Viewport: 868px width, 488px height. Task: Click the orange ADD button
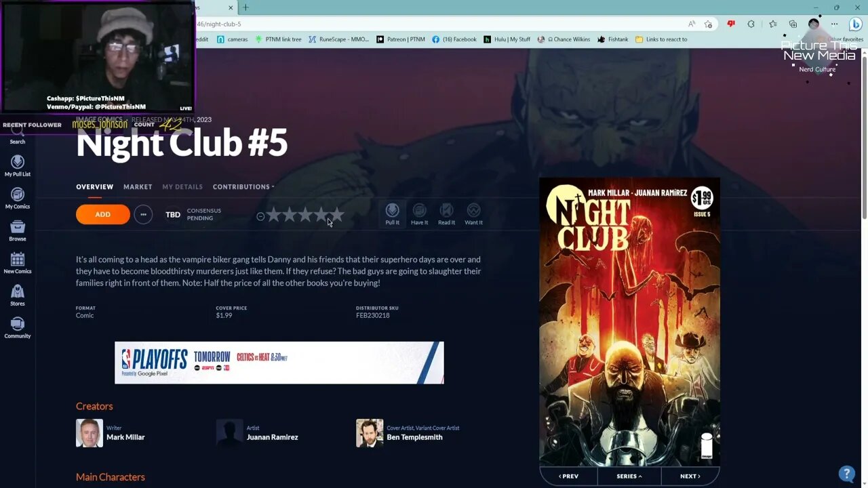[102, 214]
